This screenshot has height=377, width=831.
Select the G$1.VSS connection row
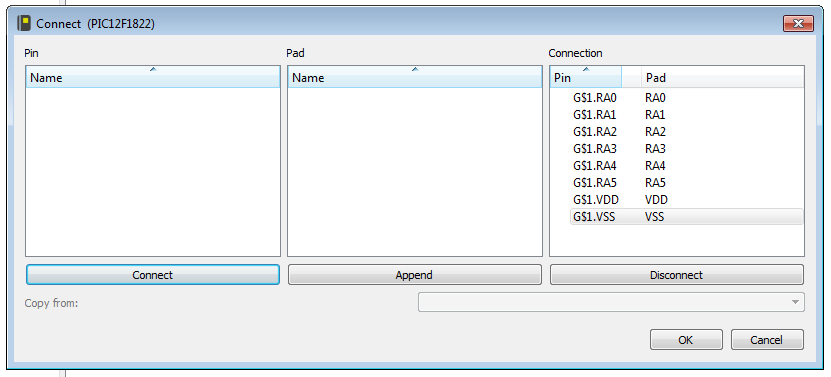686,216
